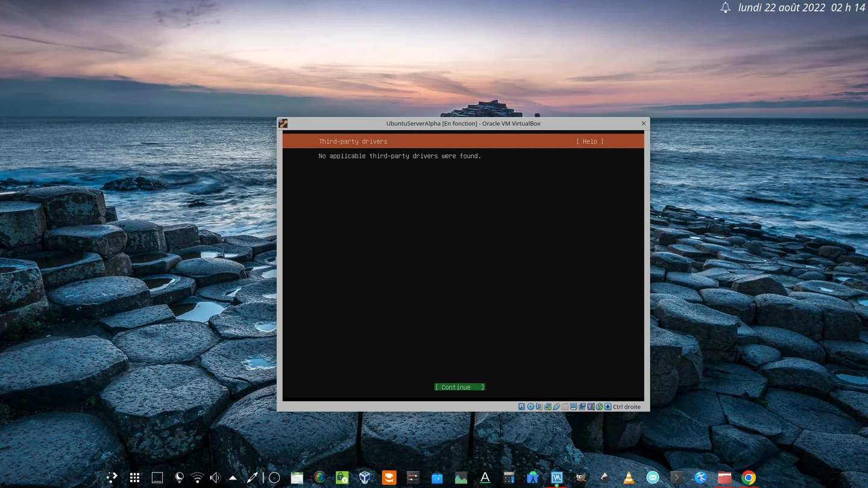
Task: Click the show desktop icon in the panel
Action: point(157,478)
